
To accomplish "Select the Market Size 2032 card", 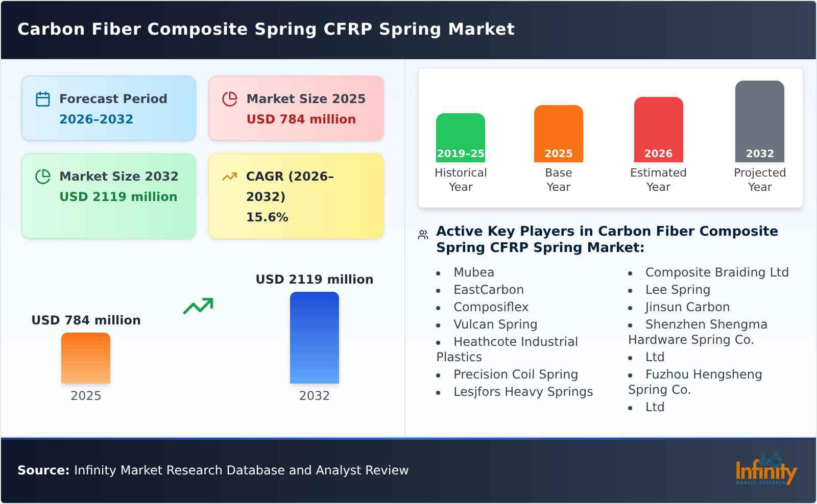I will [109, 196].
